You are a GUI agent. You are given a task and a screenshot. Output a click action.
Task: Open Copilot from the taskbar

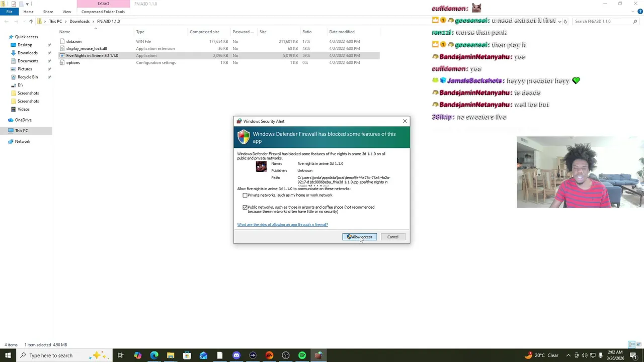[x=137, y=355]
